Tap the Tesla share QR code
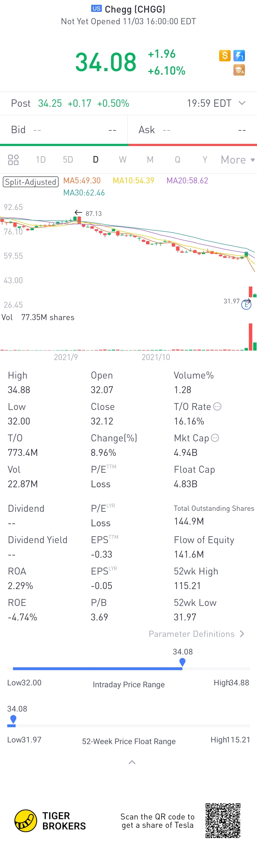 (223, 821)
